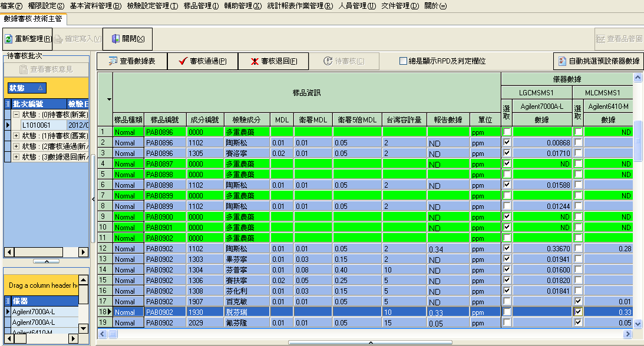Click the 待審核(C) button
The width and height of the screenshot is (644, 346).
click(344, 61)
